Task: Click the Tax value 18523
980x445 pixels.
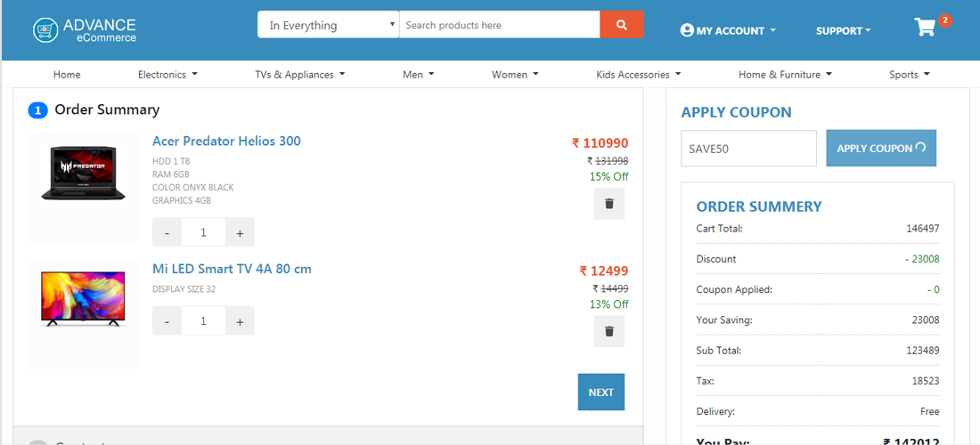Action: pyautogui.click(x=926, y=381)
